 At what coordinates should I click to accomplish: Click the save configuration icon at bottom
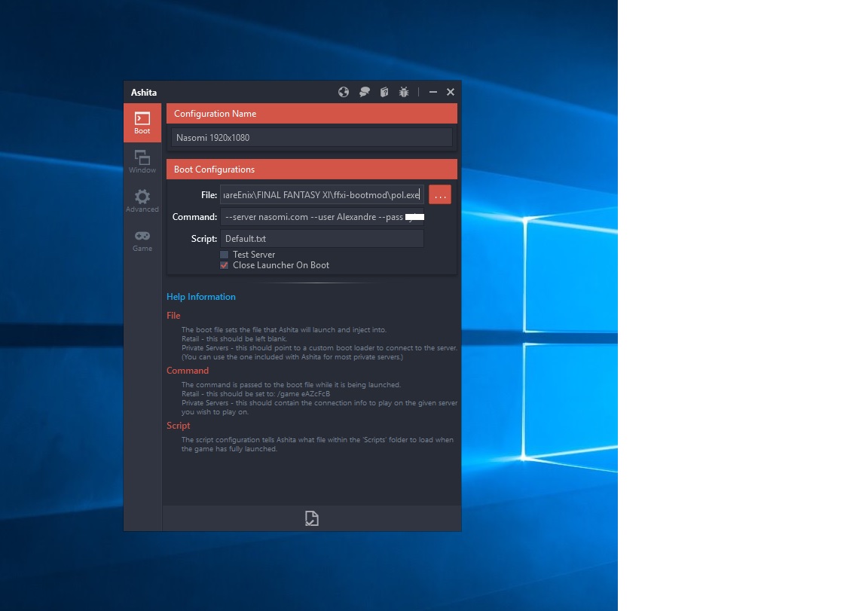click(311, 518)
